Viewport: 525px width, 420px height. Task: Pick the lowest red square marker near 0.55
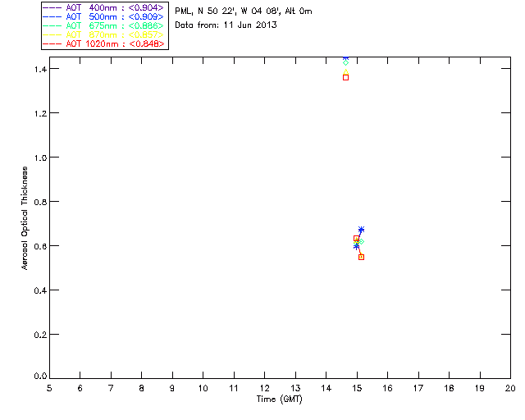pyautogui.click(x=361, y=257)
